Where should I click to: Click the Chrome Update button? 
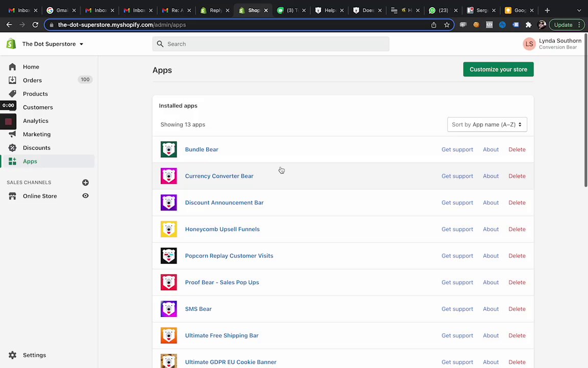point(567,25)
